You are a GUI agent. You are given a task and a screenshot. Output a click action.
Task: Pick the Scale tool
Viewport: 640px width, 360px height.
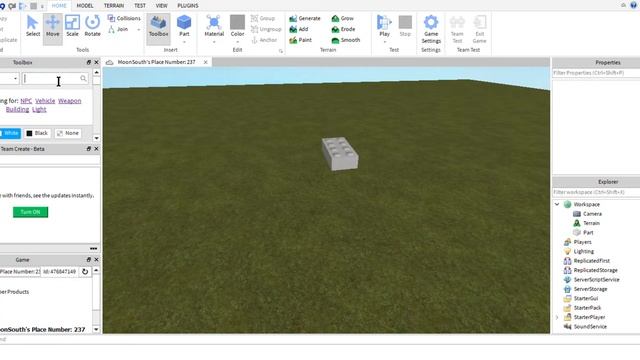(72, 26)
